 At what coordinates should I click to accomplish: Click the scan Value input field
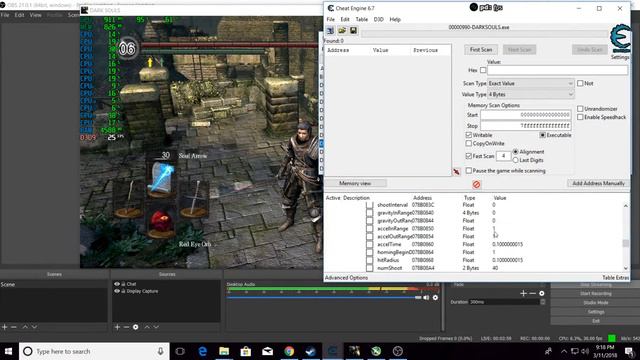click(x=558, y=70)
